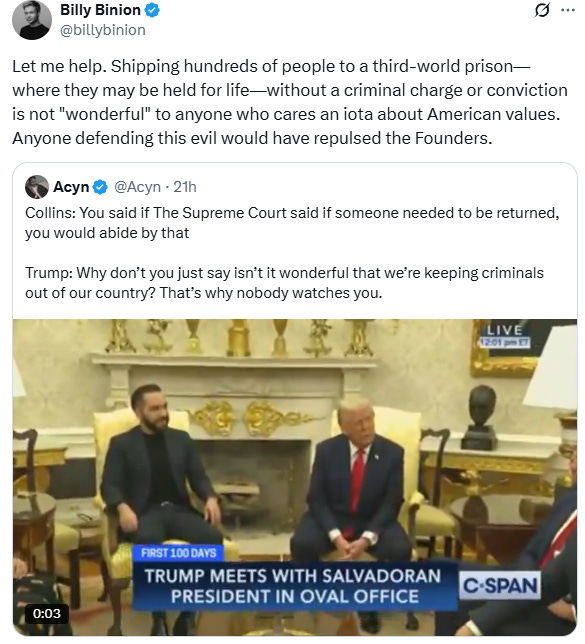Click the Acyn display name
585x644 pixels.
71,187
